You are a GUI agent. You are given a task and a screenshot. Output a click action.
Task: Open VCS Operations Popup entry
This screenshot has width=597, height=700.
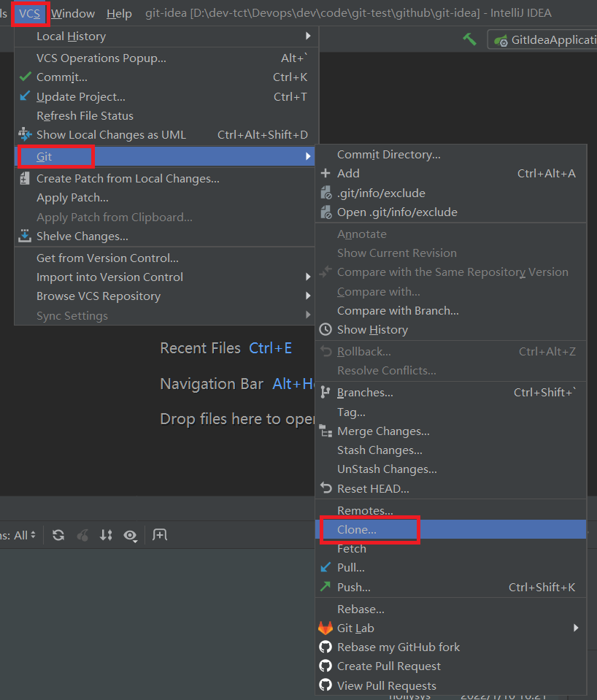coord(166,58)
